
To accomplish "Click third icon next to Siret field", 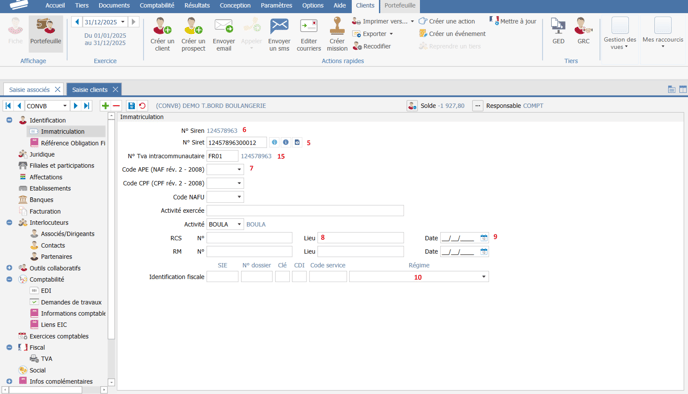I will pyautogui.click(x=297, y=142).
